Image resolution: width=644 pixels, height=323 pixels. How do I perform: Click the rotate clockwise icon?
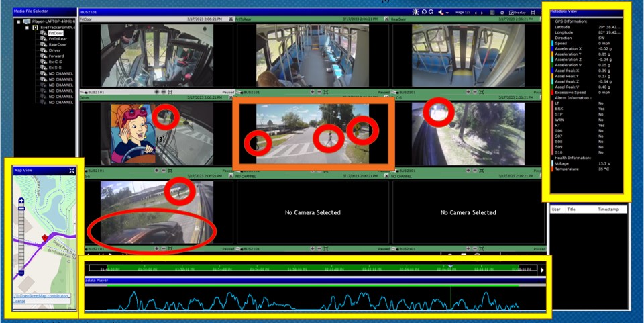tap(432, 12)
